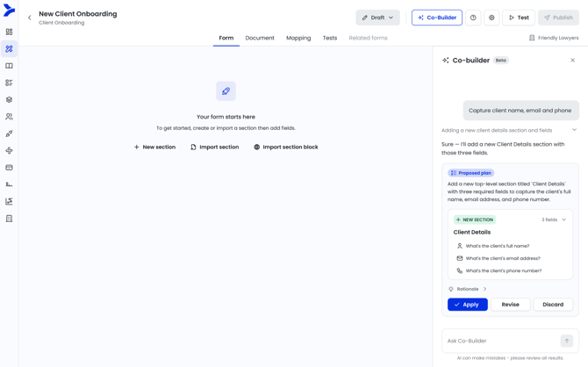
Task: Open the users sidebar icon
Action: pos(9,117)
